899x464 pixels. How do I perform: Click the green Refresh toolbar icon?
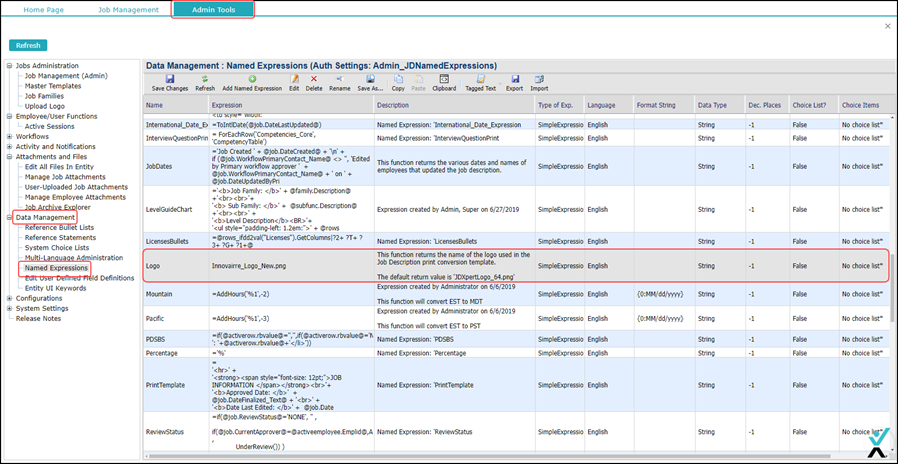coord(205,79)
